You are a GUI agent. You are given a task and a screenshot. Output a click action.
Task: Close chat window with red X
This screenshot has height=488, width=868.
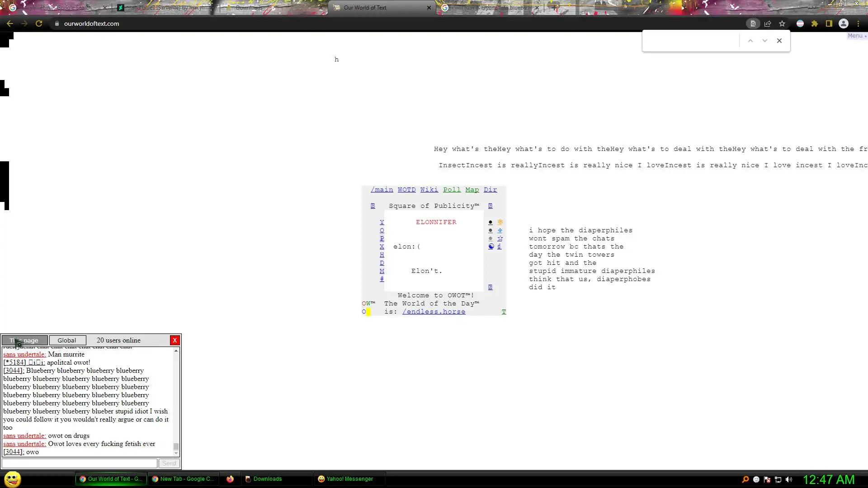point(175,340)
